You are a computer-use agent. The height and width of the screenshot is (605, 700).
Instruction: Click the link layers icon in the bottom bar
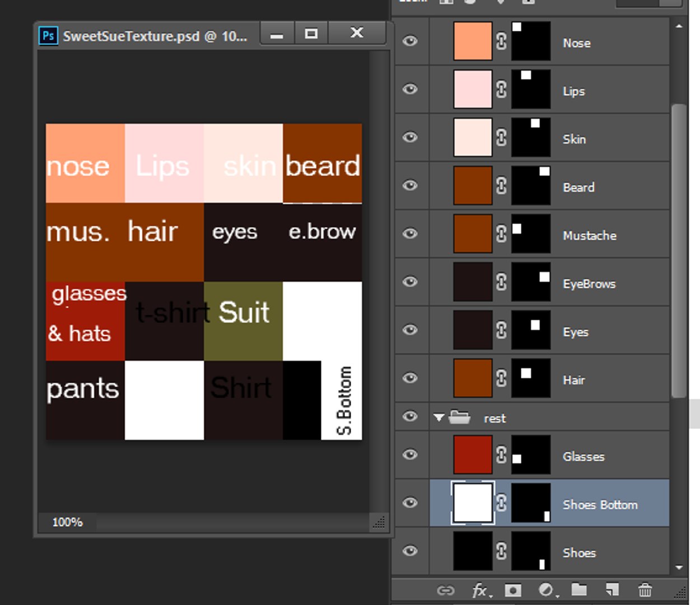(x=446, y=590)
